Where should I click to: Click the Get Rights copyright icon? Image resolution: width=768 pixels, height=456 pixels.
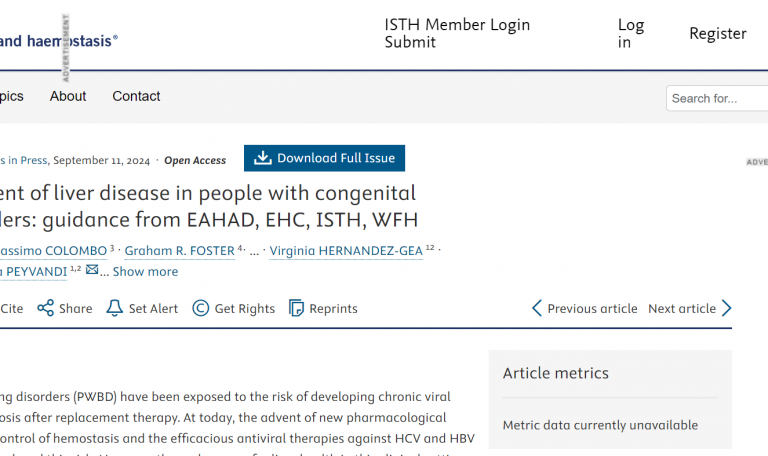tap(201, 308)
